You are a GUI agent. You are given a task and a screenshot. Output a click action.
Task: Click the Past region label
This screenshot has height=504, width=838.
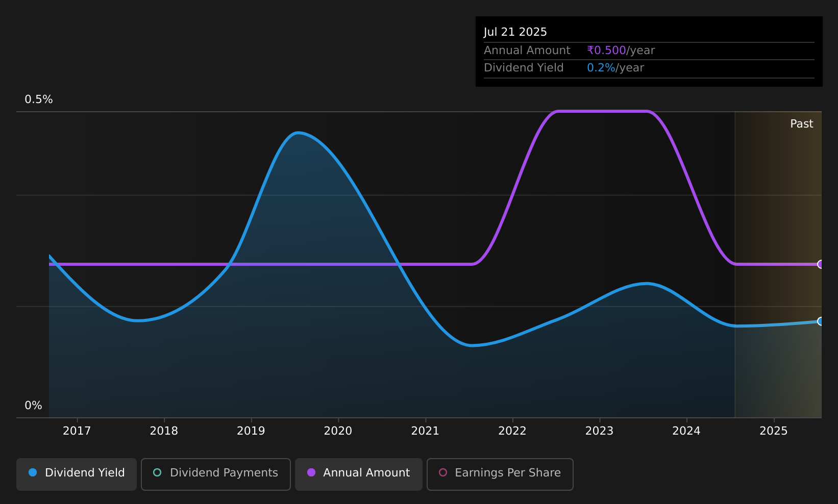[801, 124]
